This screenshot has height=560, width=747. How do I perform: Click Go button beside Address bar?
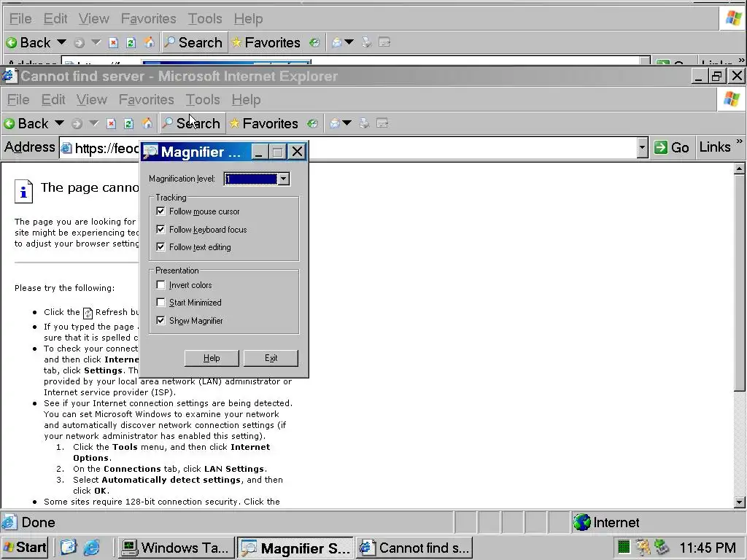click(672, 147)
